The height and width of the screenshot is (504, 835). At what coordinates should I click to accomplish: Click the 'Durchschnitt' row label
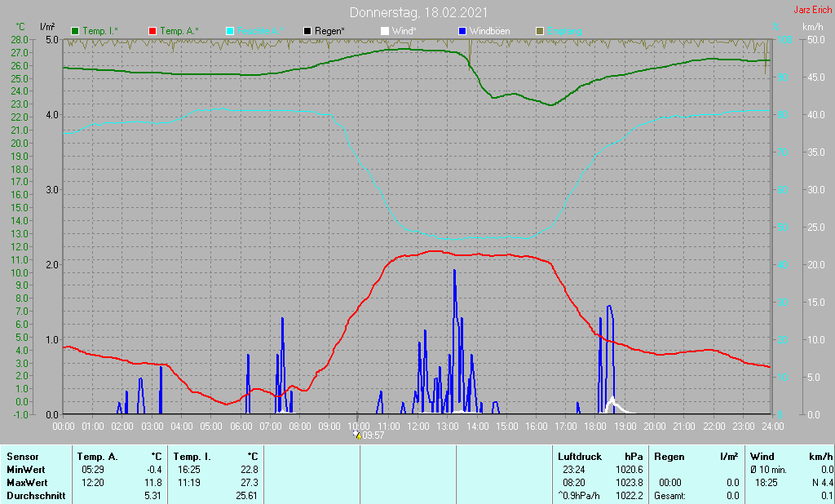pos(36,496)
